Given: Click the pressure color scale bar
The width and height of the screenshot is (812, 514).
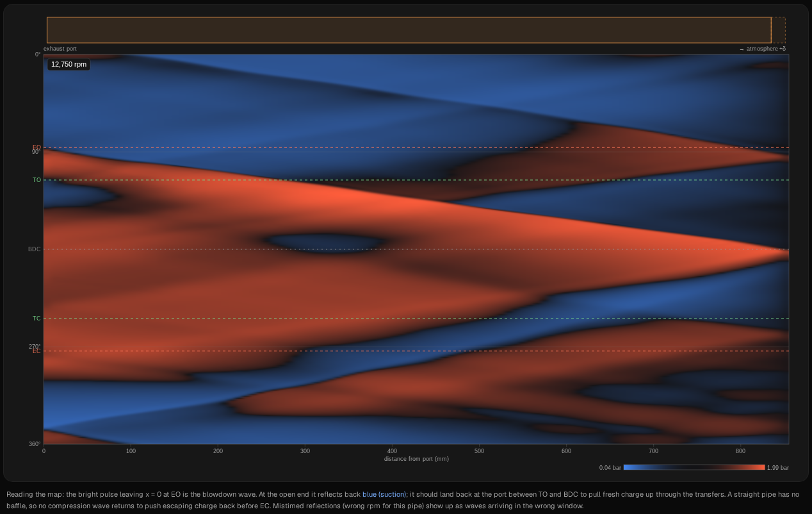Looking at the screenshot, I should [x=694, y=468].
